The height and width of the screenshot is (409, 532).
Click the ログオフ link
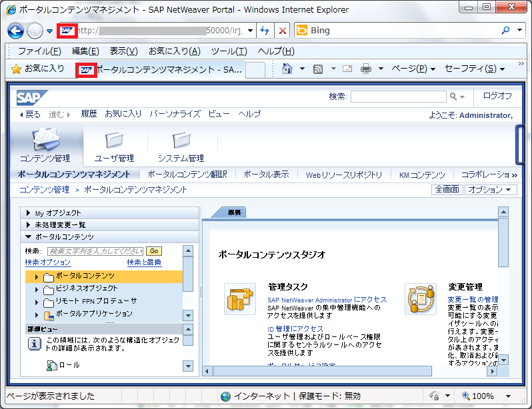[x=497, y=96]
